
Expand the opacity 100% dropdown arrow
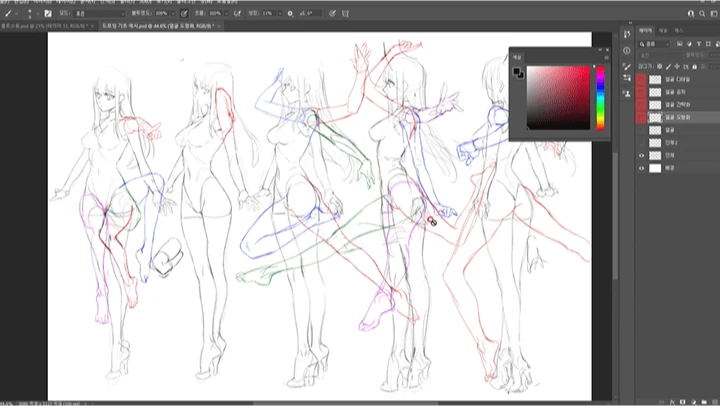click(x=173, y=13)
